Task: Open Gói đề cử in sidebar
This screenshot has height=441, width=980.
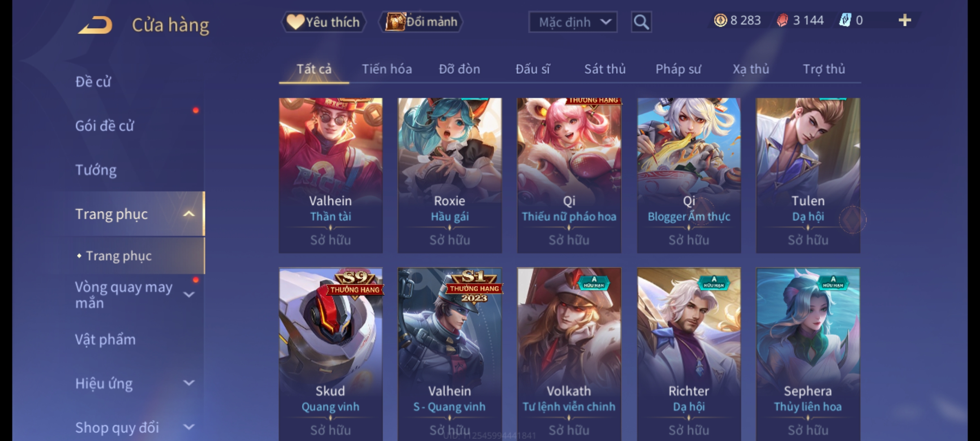Action: 105,126
